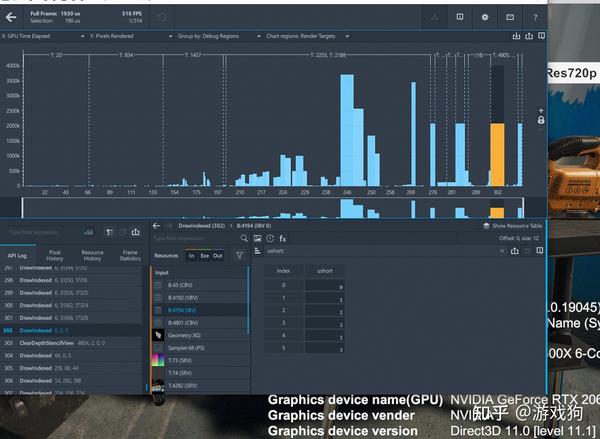Screen dimensions: 600x439
Task: Click the back arrow in the top-left corner
Action: [x=12, y=17]
